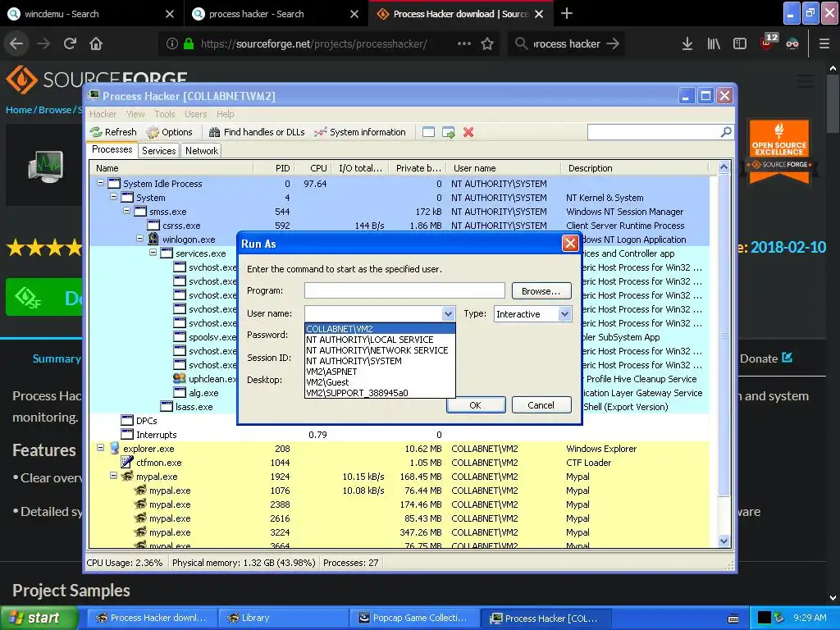This screenshot has width=840, height=630.
Task: Collapse the winlogon.exe tree node
Action: [139, 239]
